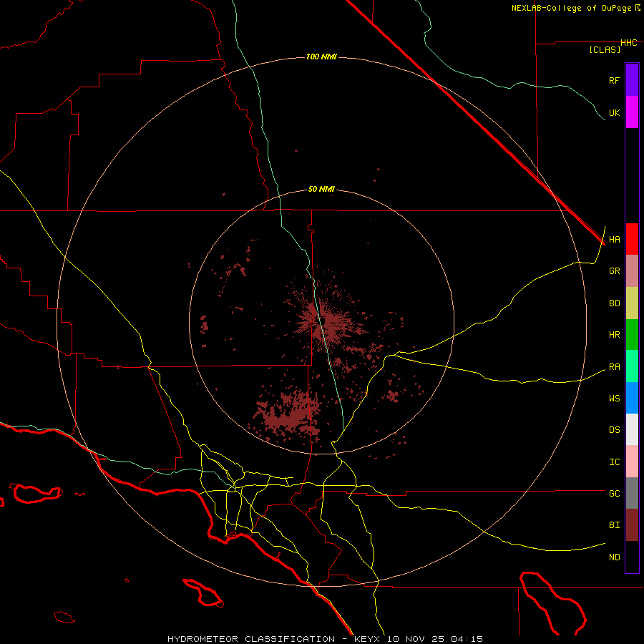Click the RF legend label

(x=614, y=80)
